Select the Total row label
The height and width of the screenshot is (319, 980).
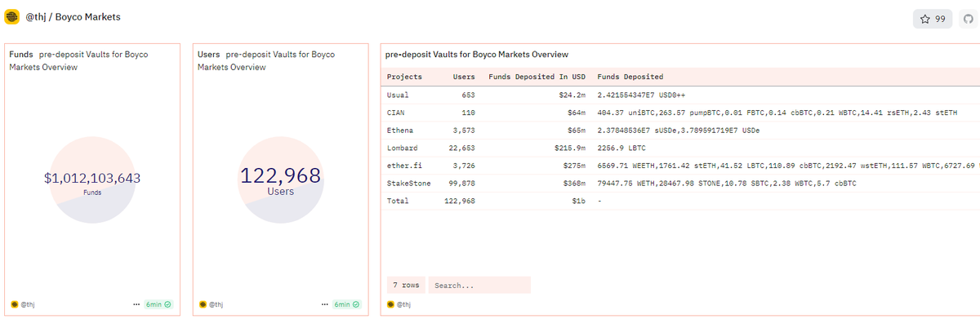tap(398, 201)
